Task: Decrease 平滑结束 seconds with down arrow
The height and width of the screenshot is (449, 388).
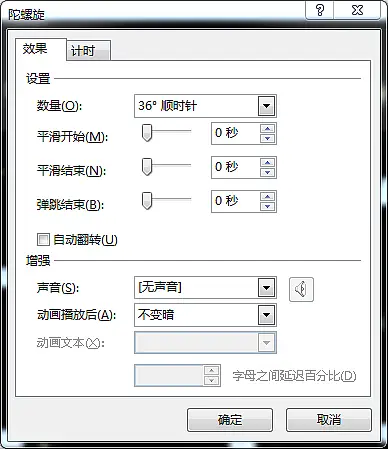Action: 267,172
